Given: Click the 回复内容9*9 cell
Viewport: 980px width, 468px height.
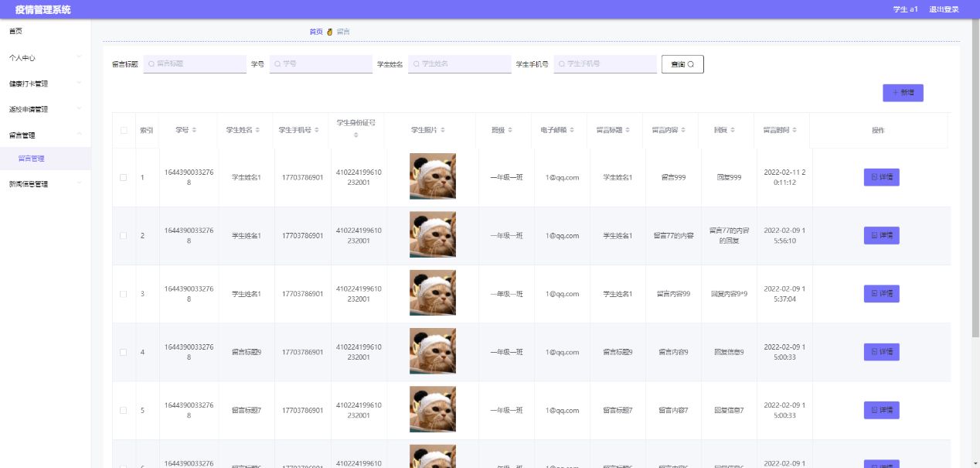Looking at the screenshot, I should (729, 294).
